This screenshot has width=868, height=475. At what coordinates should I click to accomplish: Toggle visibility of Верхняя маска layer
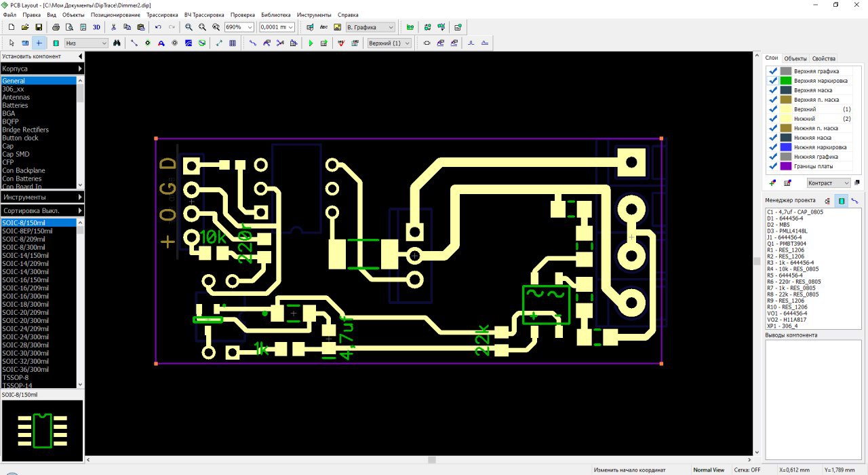[x=772, y=90]
